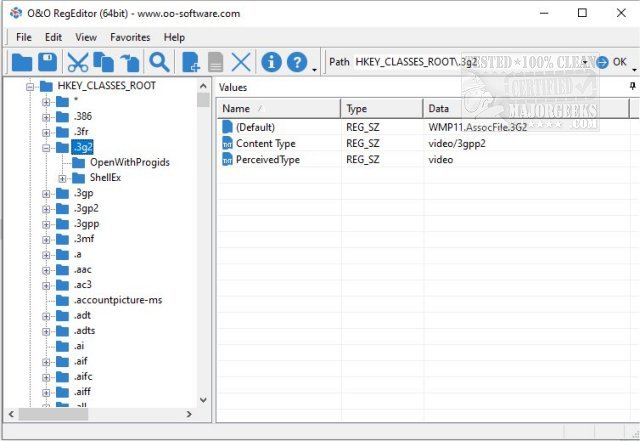Expand the .3fr key
The width and height of the screenshot is (640, 441).
(x=46, y=132)
